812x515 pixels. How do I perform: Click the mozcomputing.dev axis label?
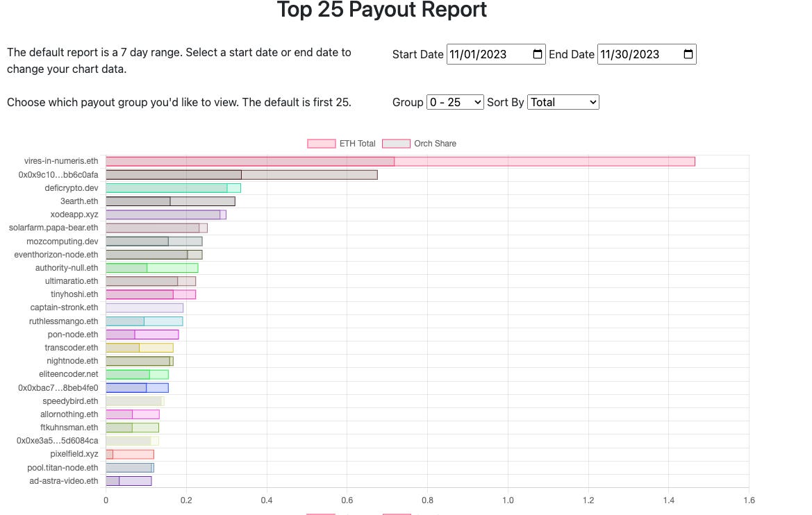(x=62, y=242)
